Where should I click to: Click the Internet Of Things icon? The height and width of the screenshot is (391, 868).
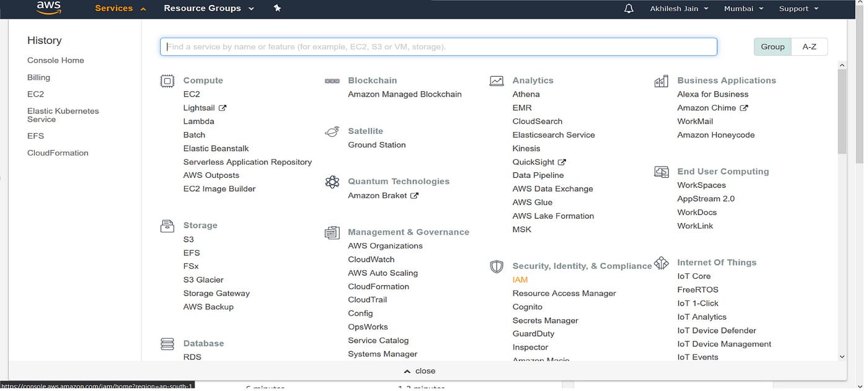(662, 263)
